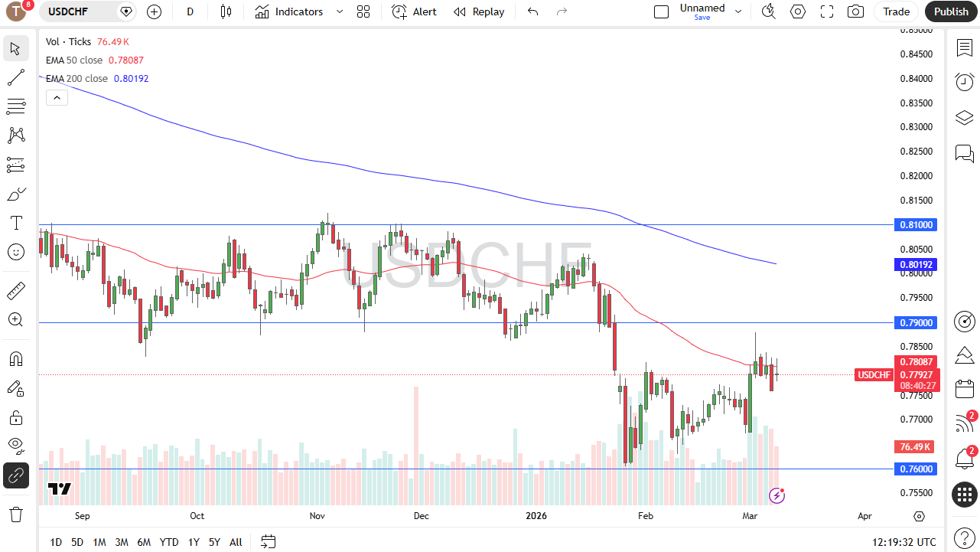Show All data range
Screen dimensions: 980x552
[236, 542]
